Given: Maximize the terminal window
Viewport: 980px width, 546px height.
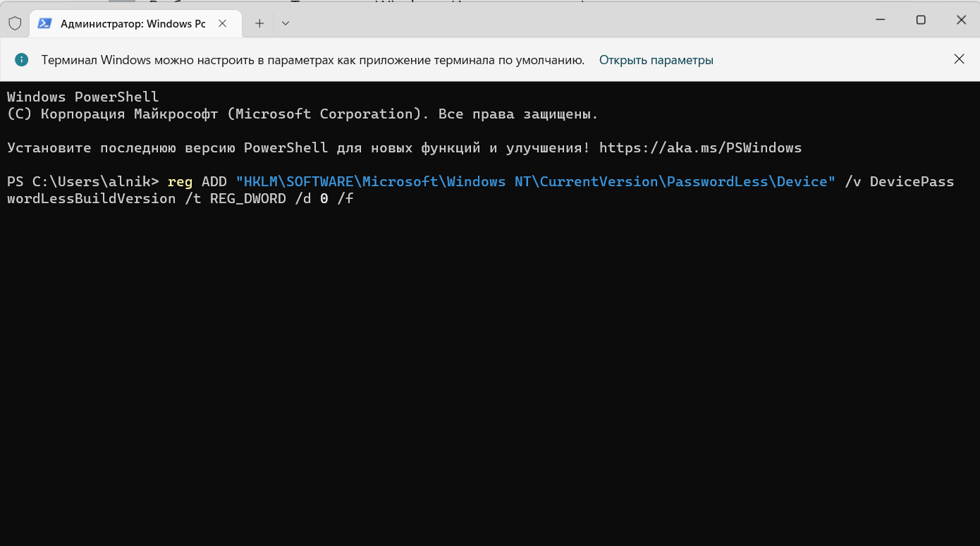Looking at the screenshot, I should click(x=921, y=20).
